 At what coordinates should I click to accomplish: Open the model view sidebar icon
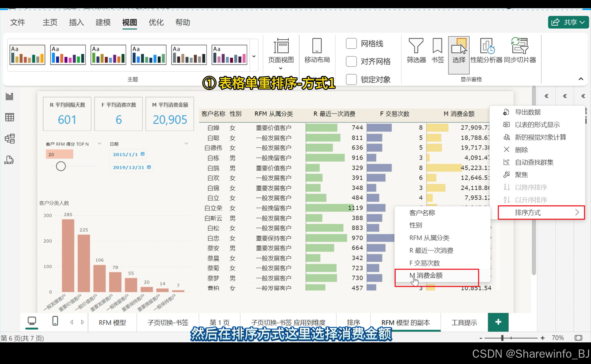[x=10, y=139]
